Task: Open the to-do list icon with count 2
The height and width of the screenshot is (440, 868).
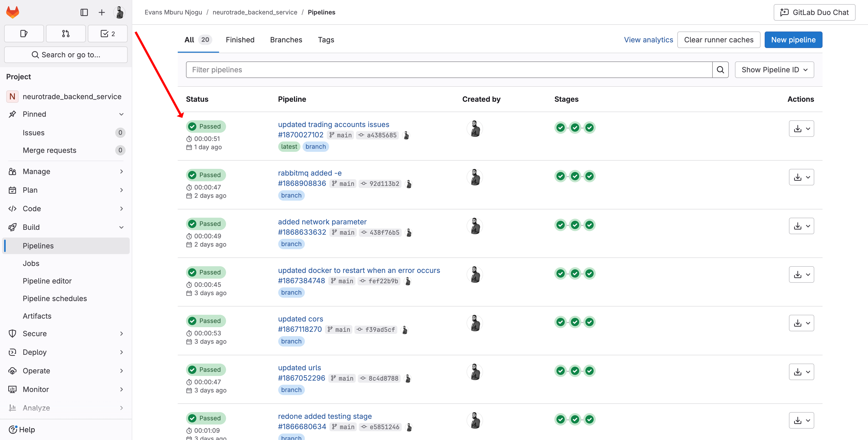Action: pos(108,34)
